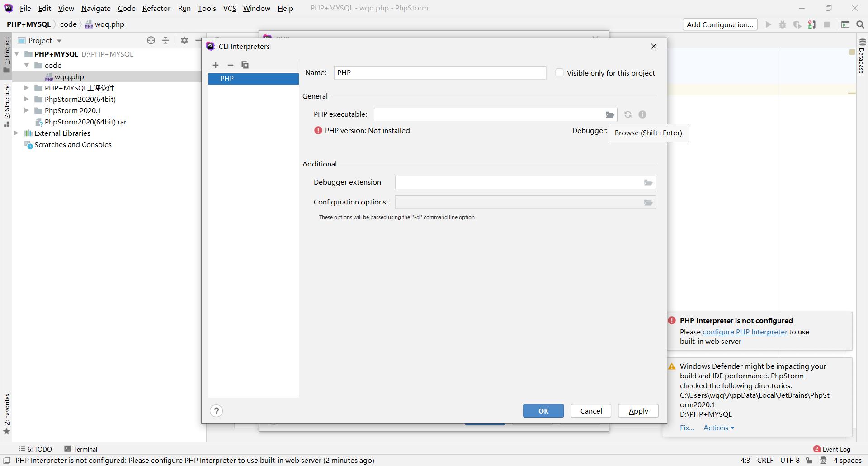Change 4 spaces indent setting
This screenshot has height=466, width=868.
pos(847,460)
